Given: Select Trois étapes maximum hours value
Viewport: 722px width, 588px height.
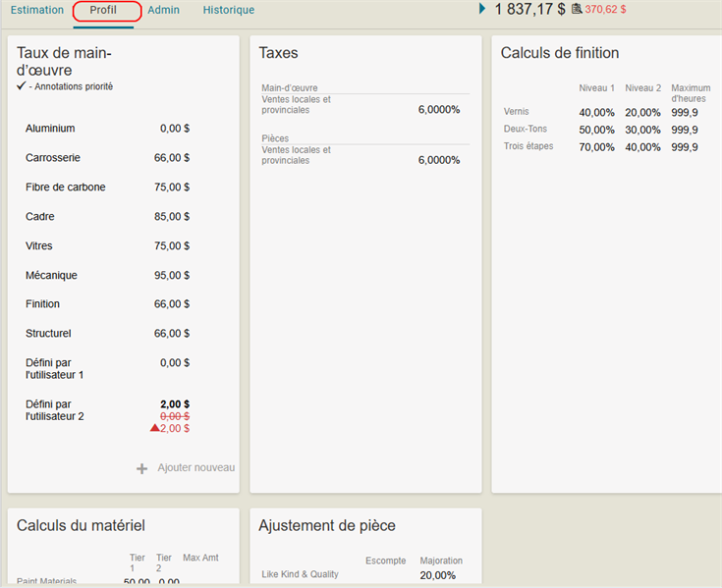Looking at the screenshot, I should [684, 148].
